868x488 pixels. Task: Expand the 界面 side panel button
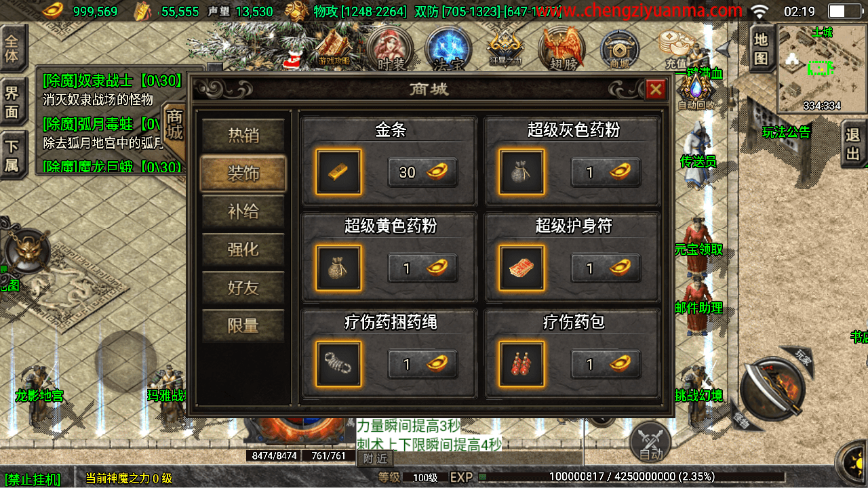[12, 101]
